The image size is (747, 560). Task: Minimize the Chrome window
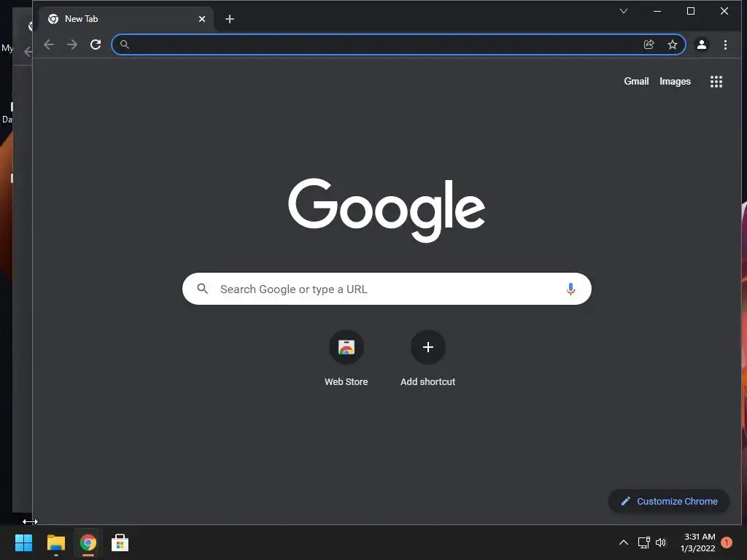tap(657, 11)
